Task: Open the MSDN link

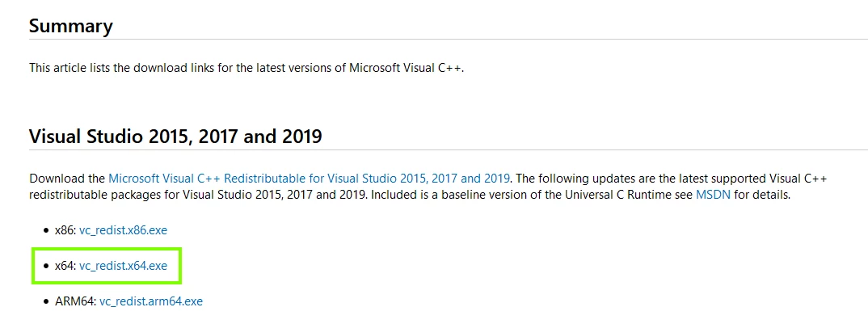Action: coord(712,195)
